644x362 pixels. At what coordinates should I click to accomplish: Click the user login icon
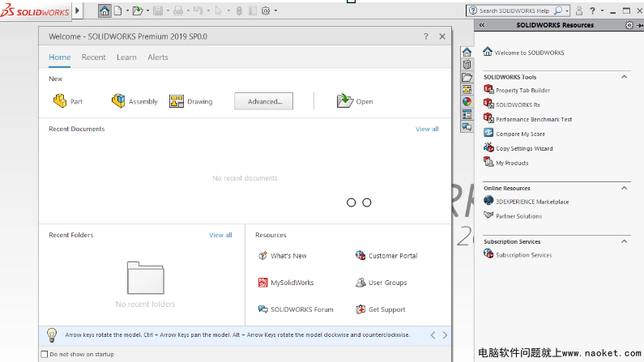579,11
